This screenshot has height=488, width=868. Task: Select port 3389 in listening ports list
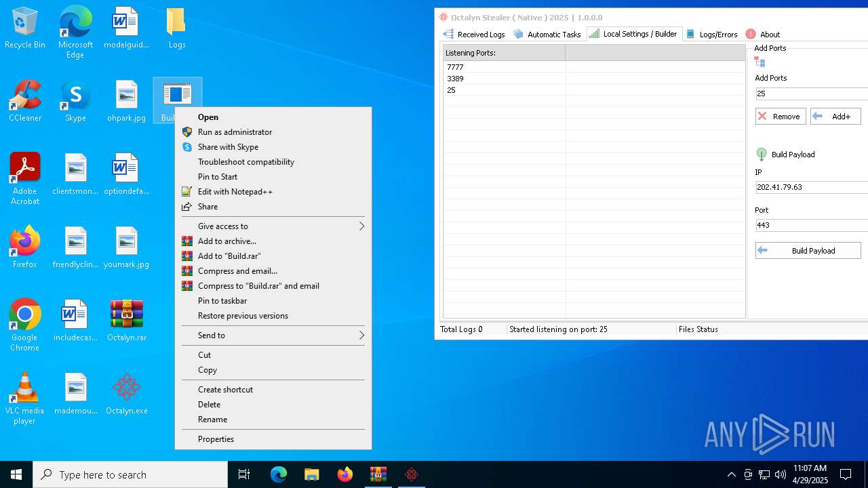(x=594, y=79)
